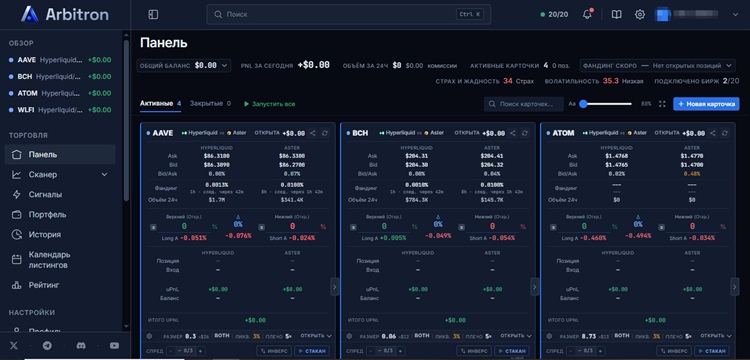
Task: Toggle the lock button beside AAVE Верхний
Action: [x=153, y=227]
